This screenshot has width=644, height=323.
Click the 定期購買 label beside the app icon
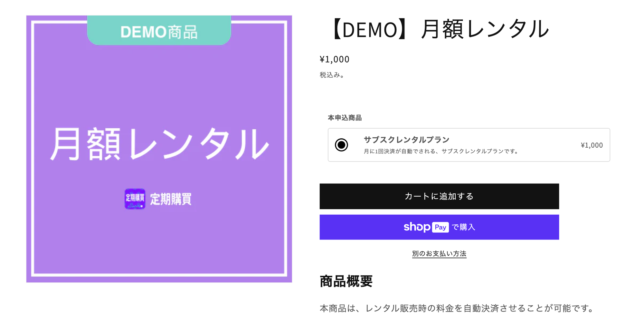171,199
